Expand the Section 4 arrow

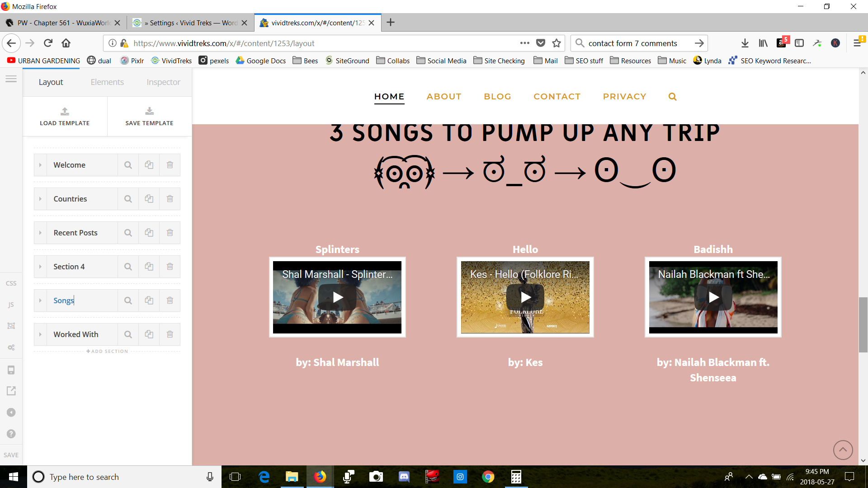(x=40, y=267)
